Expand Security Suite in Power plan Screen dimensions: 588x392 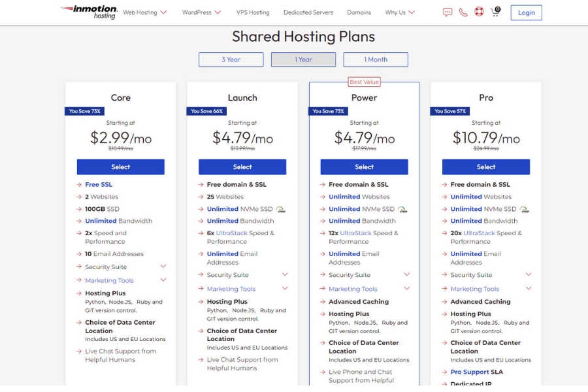click(407, 274)
